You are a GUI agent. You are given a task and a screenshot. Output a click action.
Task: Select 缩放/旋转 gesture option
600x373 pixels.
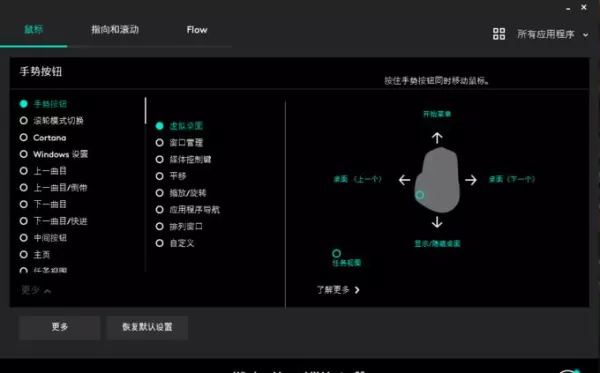pos(181,193)
